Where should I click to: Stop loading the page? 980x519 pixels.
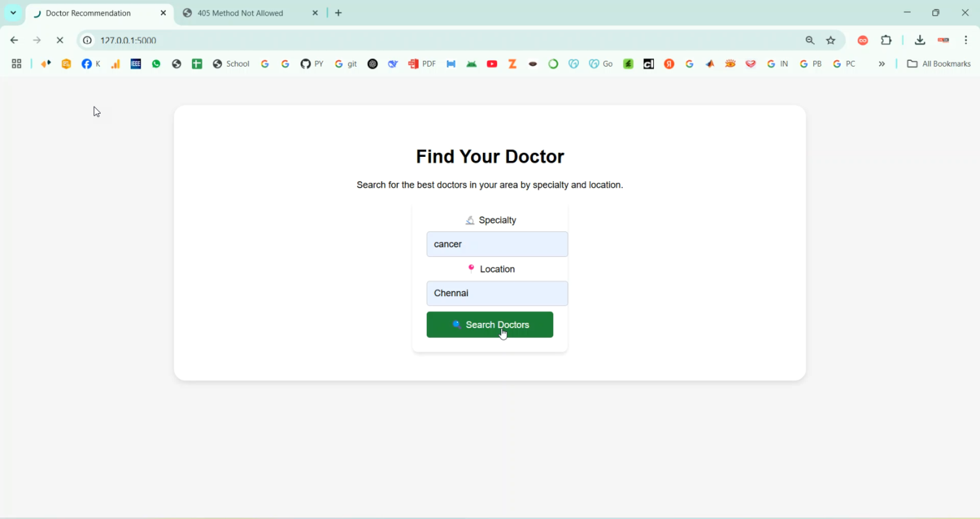pos(60,41)
